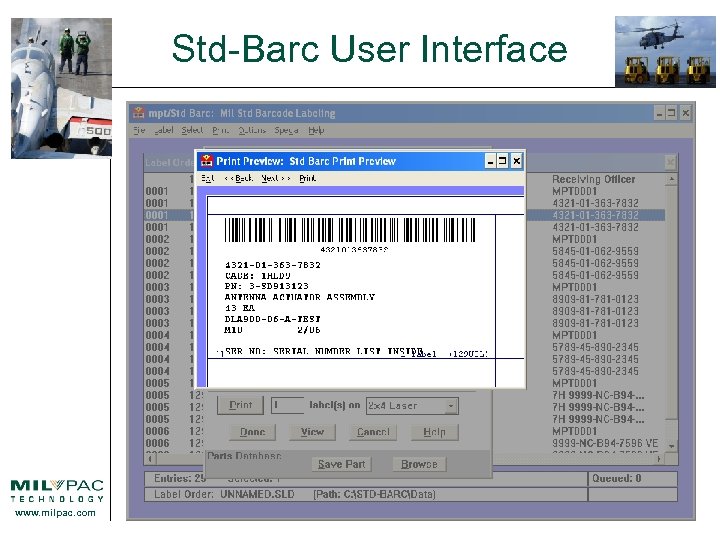Maximize the Print Preview window
Viewport: 720px width, 540px height.
(x=503, y=161)
